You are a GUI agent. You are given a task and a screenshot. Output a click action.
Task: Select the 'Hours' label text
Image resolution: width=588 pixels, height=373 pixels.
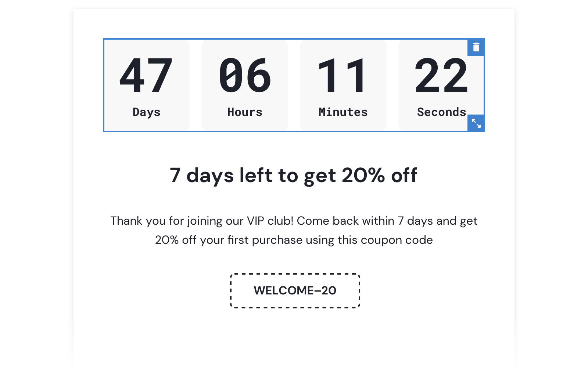(x=244, y=112)
